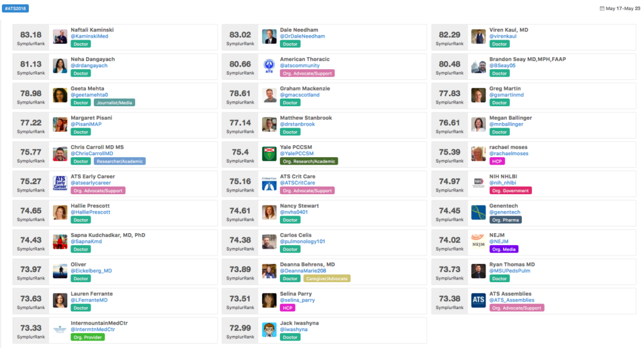Click Geeta Mehta's Journalist/Media tag
The image size is (644, 348).
click(x=114, y=102)
